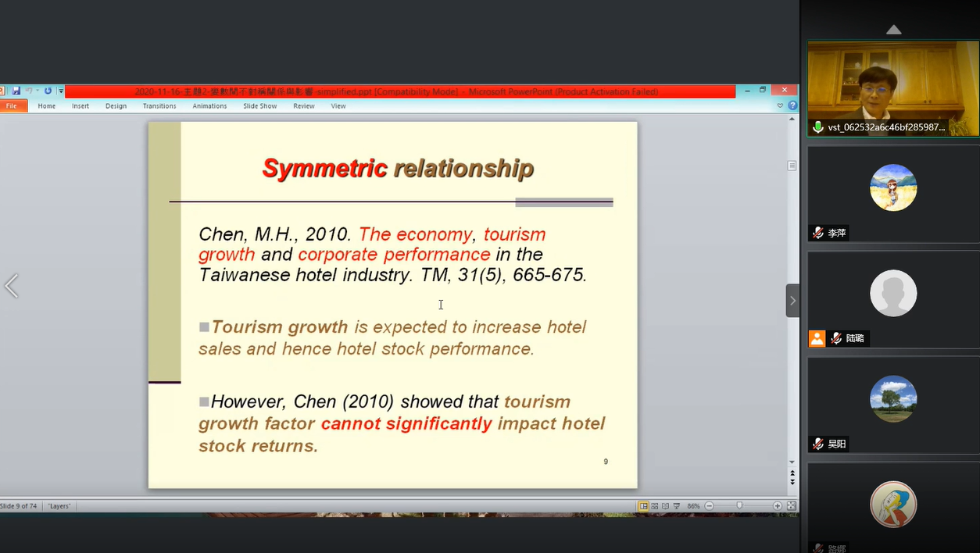Open the PowerPoint Help question mark icon
The height and width of the screenshot is (553, 980).
pyautogui.click(x=792, y=105)
